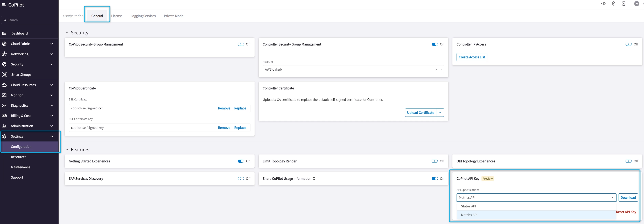This screenshot has height=224, width=644.
Task: Click info icon beside Share CoPilot Usage Information
Action: 314,179
